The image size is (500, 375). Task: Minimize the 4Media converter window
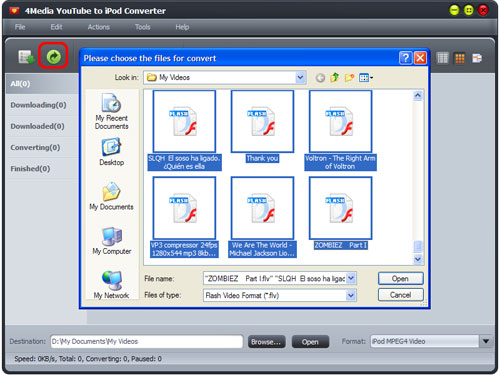point(454,11)
